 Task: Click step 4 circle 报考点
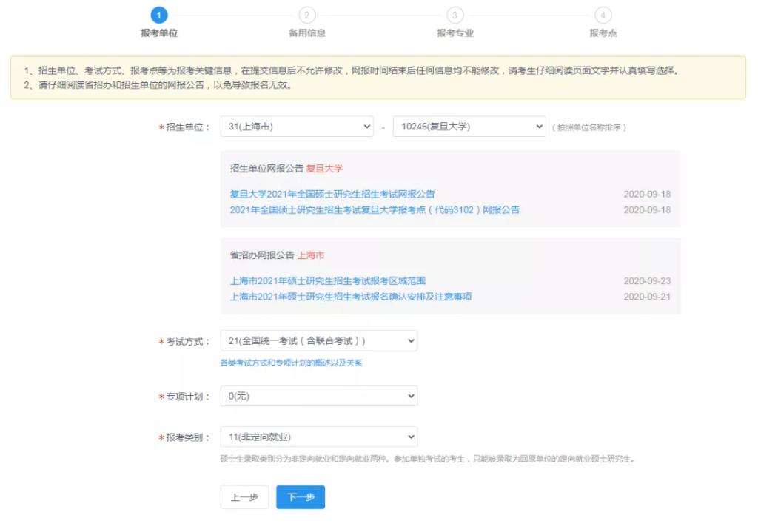click(x=603, y=15)
